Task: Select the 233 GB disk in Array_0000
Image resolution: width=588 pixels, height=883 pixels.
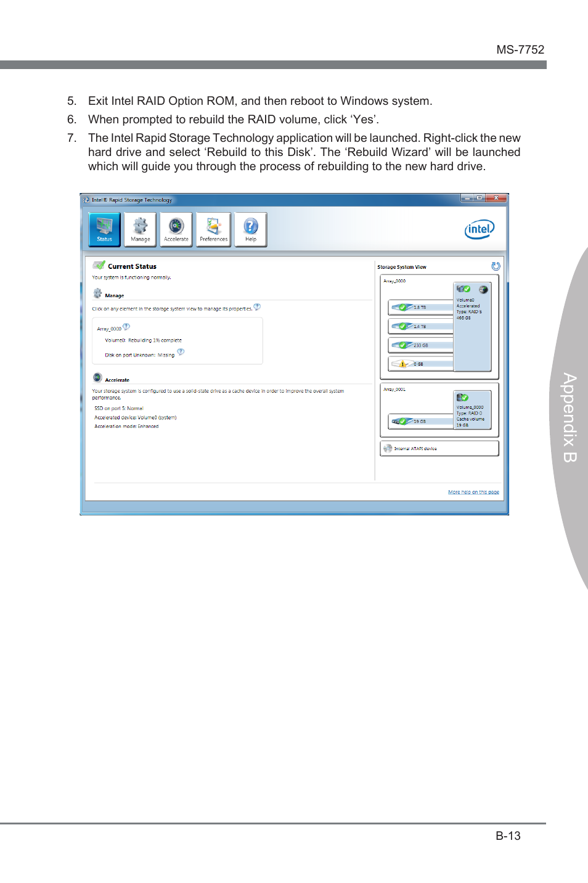Action: click(421, 345)
